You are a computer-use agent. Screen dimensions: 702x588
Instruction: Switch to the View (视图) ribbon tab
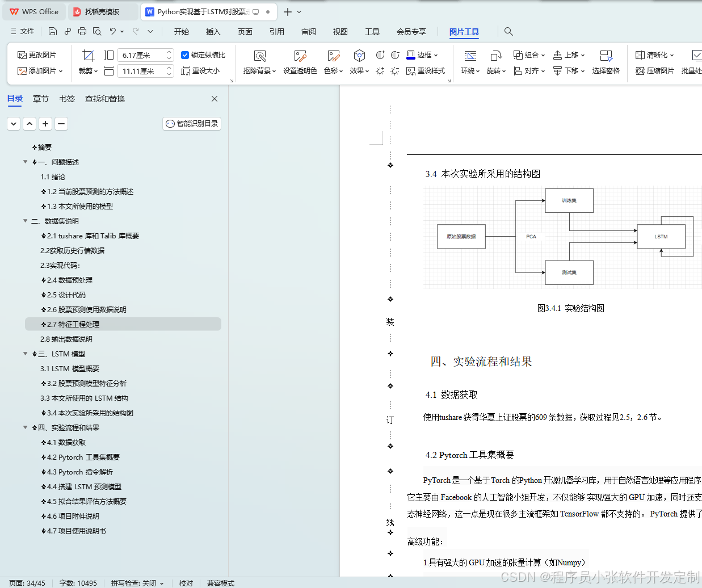coord(341,31)
